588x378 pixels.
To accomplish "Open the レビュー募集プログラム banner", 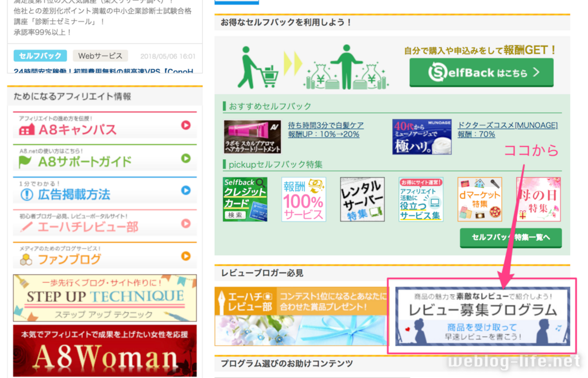I will pyautogui.click(x=482, y=316).
